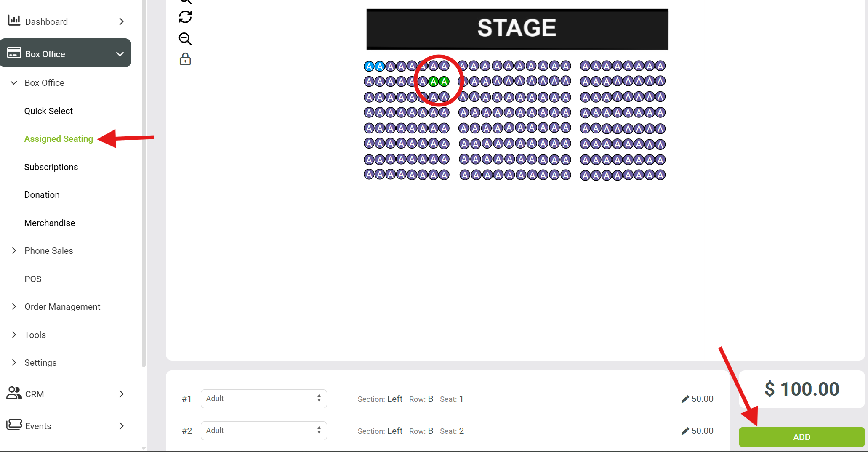868x452 pixels.
Task: Expand the Phone Sales submenu
Action: coord(14,250)
